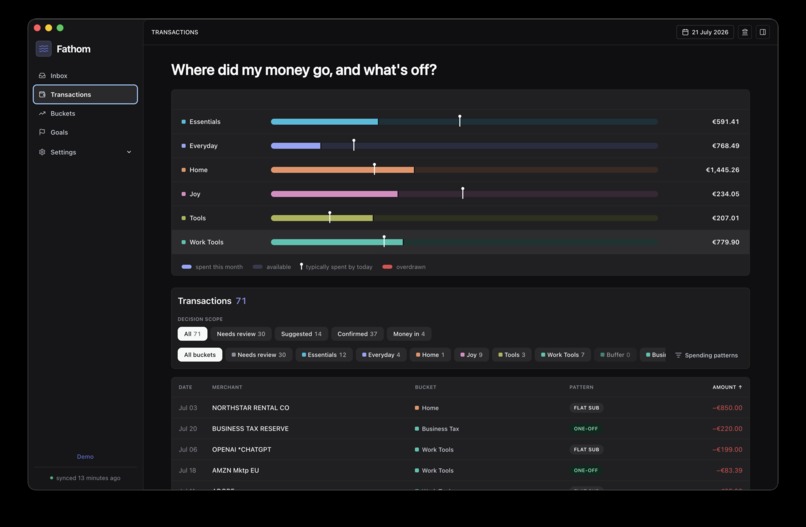Click the Home total €1,445.26
This screenshot has width=806, height=527.
click(x=722, y=170)
